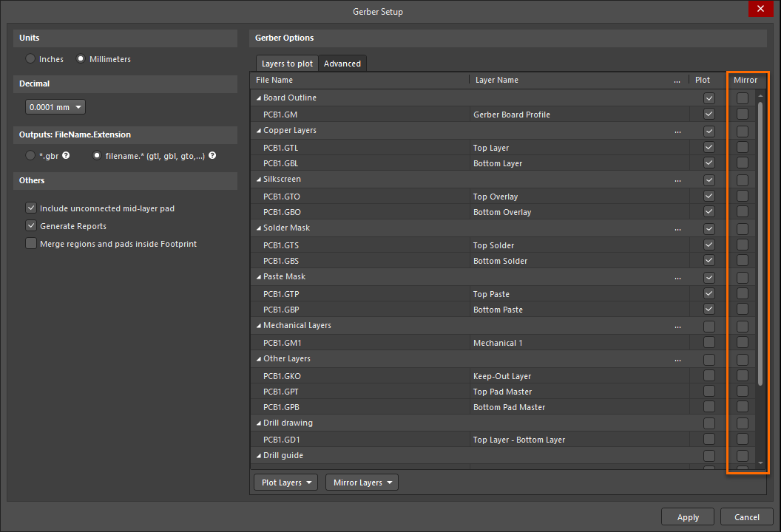
Task: Disable Generate Reports checkbox
Action: (31, 226)
